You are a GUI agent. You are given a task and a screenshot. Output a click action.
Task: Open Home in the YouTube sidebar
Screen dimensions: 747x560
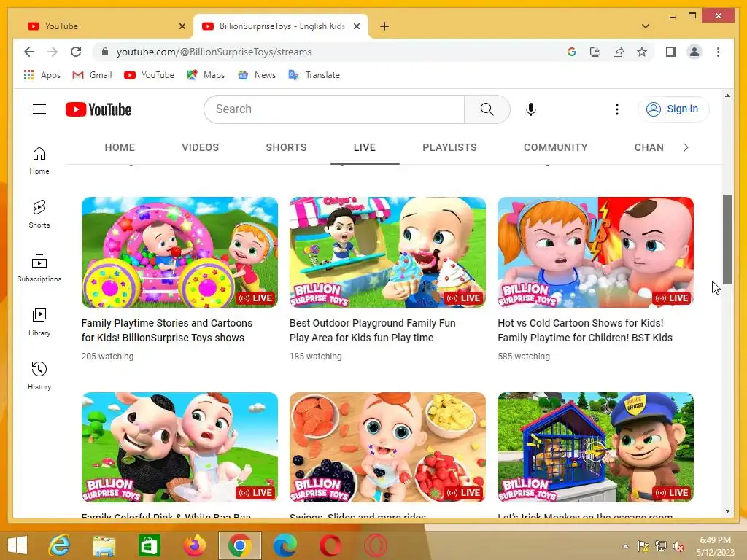39,160
